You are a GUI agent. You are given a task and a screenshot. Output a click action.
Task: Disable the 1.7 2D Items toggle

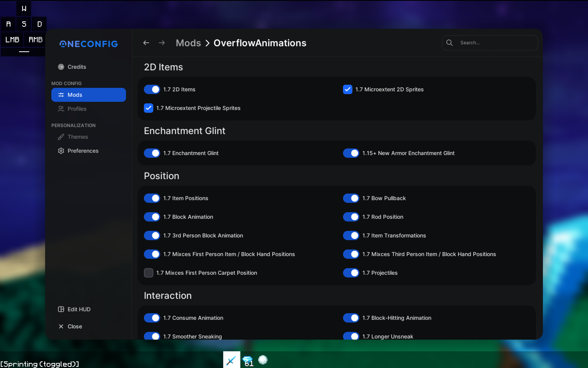coord(152,89)
